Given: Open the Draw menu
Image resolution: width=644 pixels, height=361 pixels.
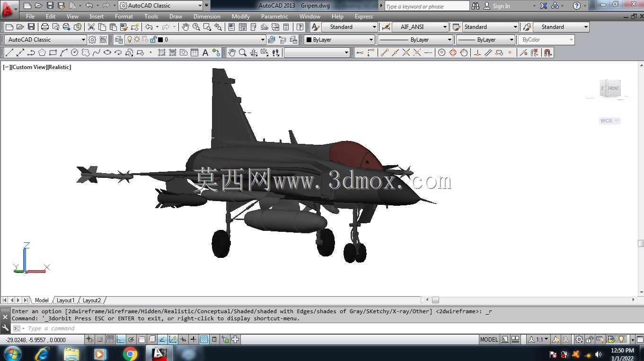Looking at the screenshot, I should [x=176, y=17].
